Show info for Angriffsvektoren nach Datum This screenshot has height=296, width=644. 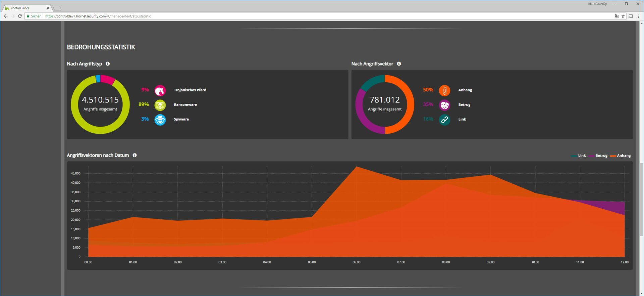coord(135,155)
